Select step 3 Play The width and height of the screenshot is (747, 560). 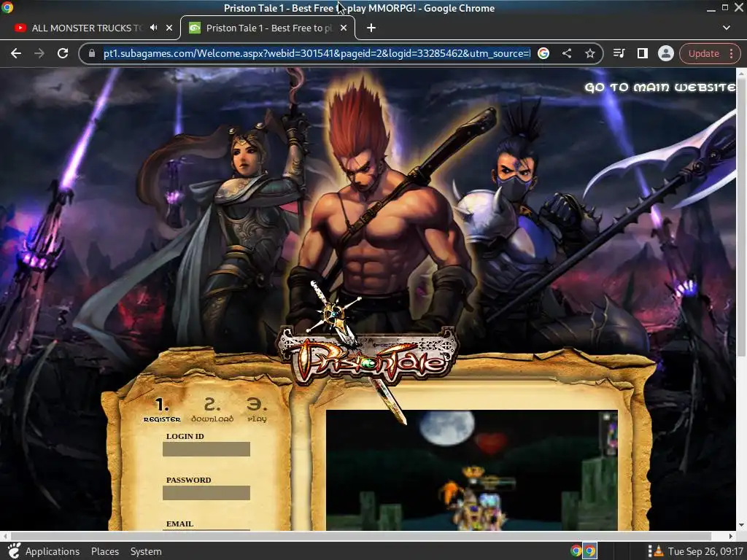258,410
